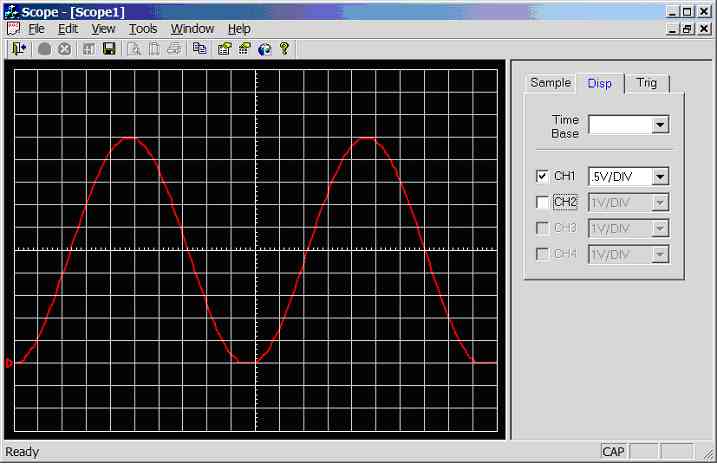
Task: Click the Scope document icon beside File
Action: point(13,29)
